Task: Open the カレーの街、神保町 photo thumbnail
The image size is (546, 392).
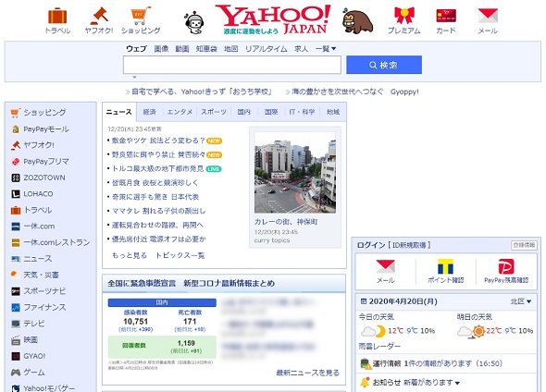Action: (x=295, y=173)
